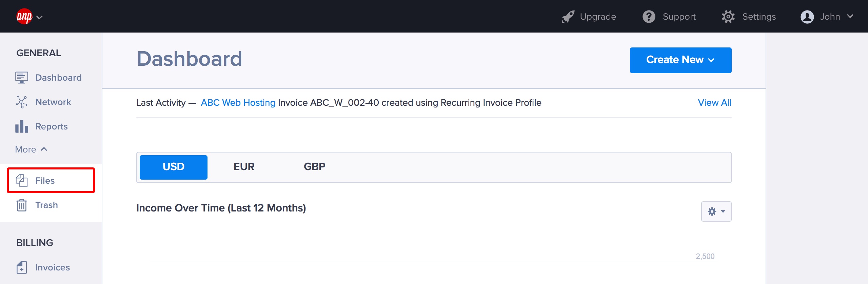
Task: Switch to the GBP currency tab
Action: point(314,167)
